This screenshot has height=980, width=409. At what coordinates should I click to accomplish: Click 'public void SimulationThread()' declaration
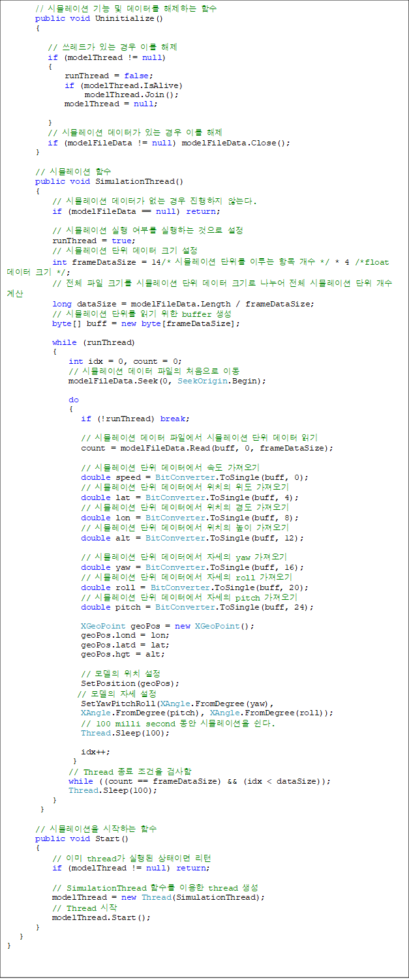[x=109, y=181]
